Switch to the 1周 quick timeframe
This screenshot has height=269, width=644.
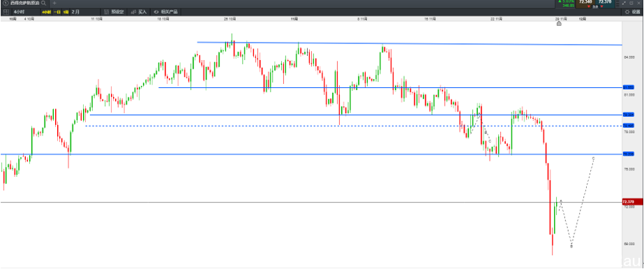click(66, 12)
